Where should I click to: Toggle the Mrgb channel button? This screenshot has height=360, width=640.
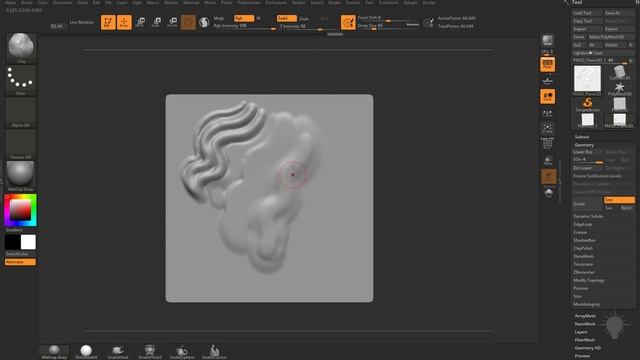click(x=220, y=18)
